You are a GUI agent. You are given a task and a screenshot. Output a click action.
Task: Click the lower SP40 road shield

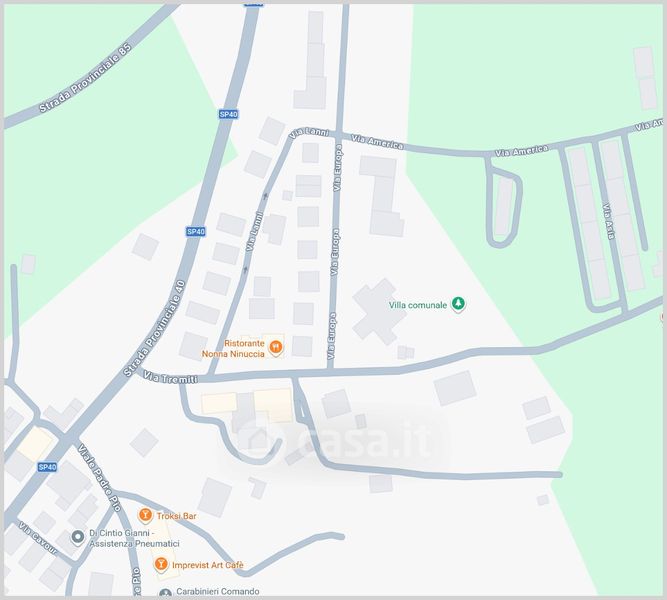(x=47, y=467)
